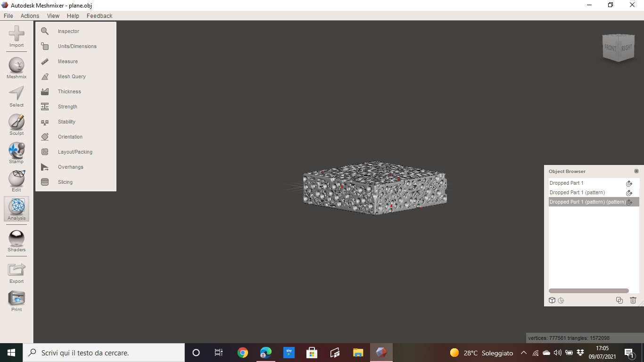Open the Actions menu

click(x=30, y=16)
